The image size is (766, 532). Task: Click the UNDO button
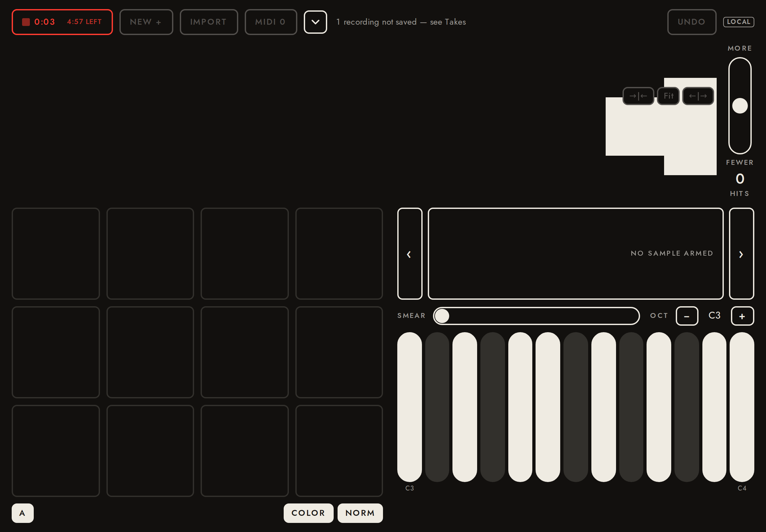pos(692,22)
